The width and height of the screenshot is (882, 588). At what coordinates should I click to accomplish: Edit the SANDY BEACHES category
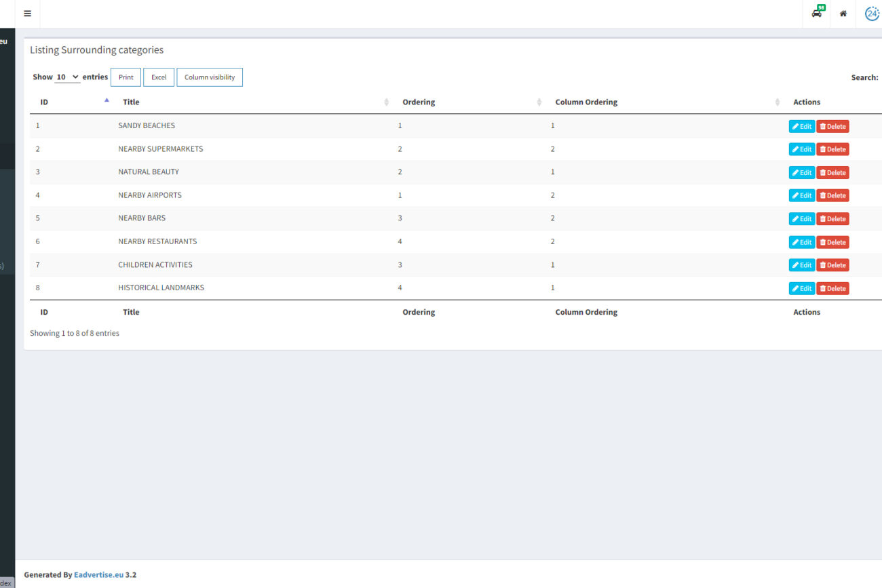point(801,126)
